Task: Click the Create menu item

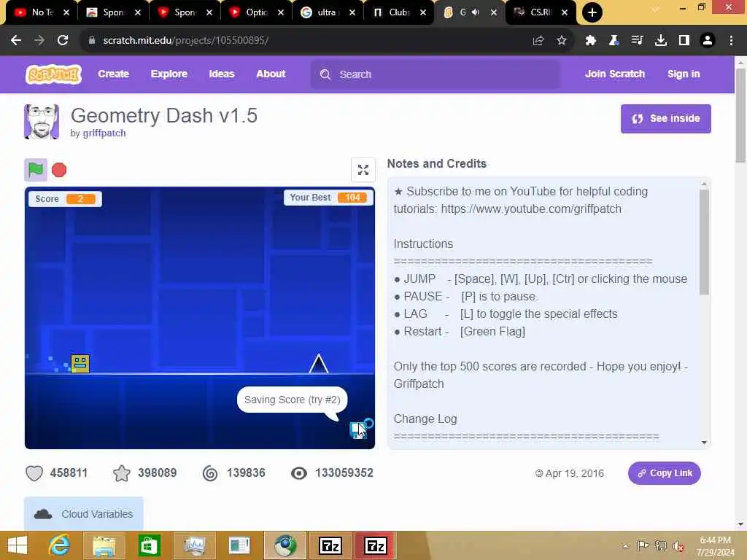Action: [113, 74]
